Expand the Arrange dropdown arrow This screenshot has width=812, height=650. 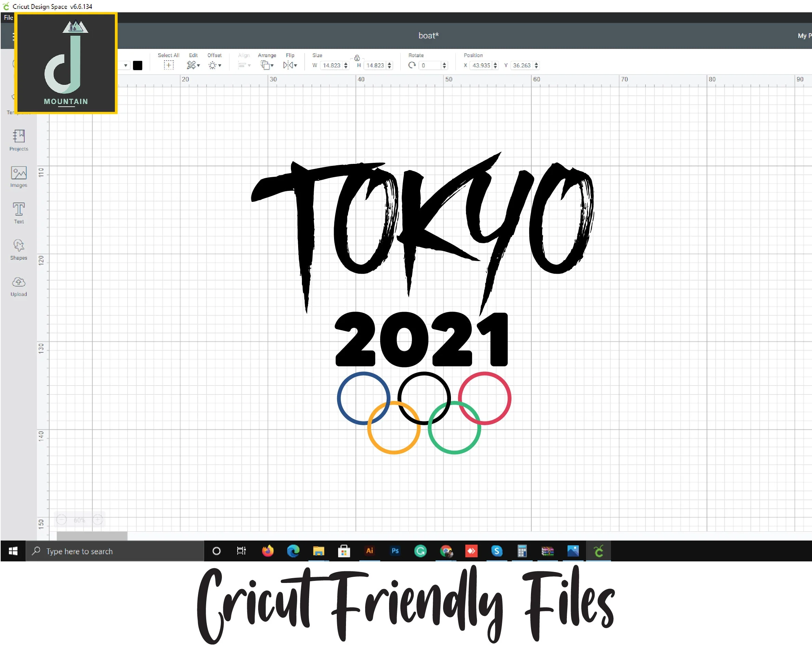pyautogui.click(x=272, y=66)
